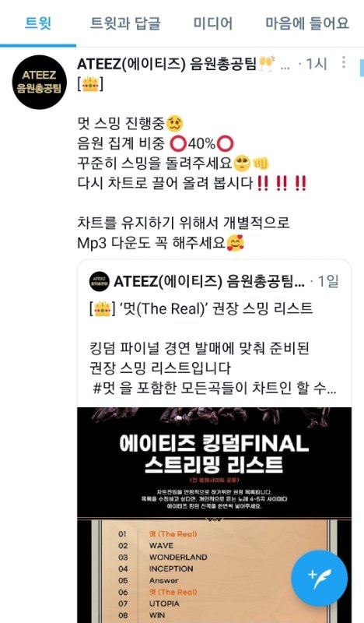
Task: Tap the scrollbar indicator at right edge
Action: point(362,68)
